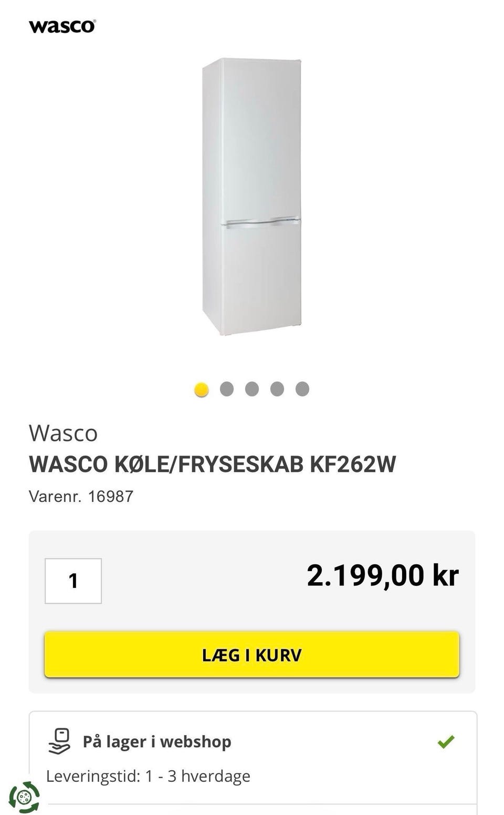Click the green in-stock checkmark icon

[446, 741]
